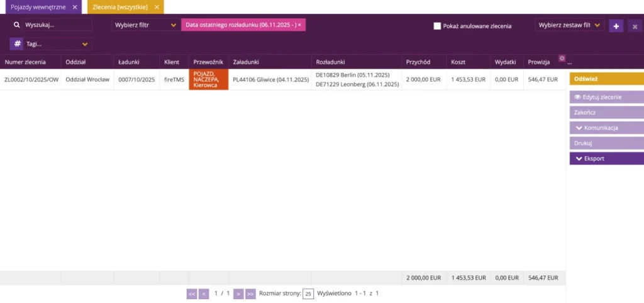644x303 pixels.
Task: Click the Przewoźnik column header
Action: coord(208,62)
